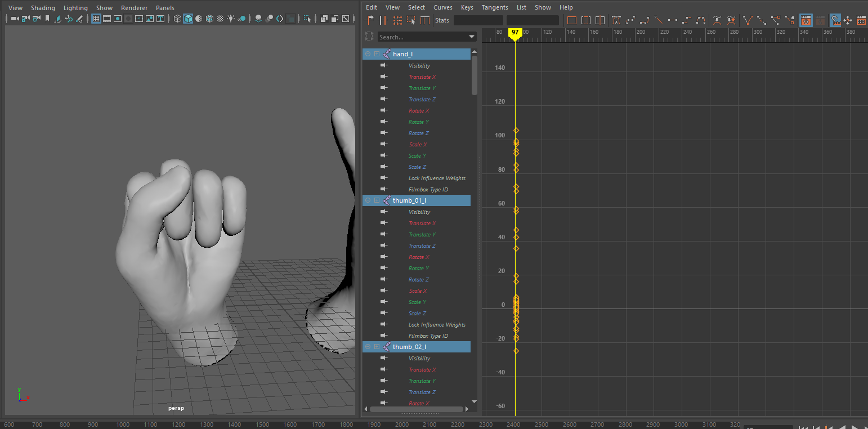The width and height of the screenshot is (868, 429).
Task: Toggle the viewport Shadows icon
Action: (x=242, y=19)
